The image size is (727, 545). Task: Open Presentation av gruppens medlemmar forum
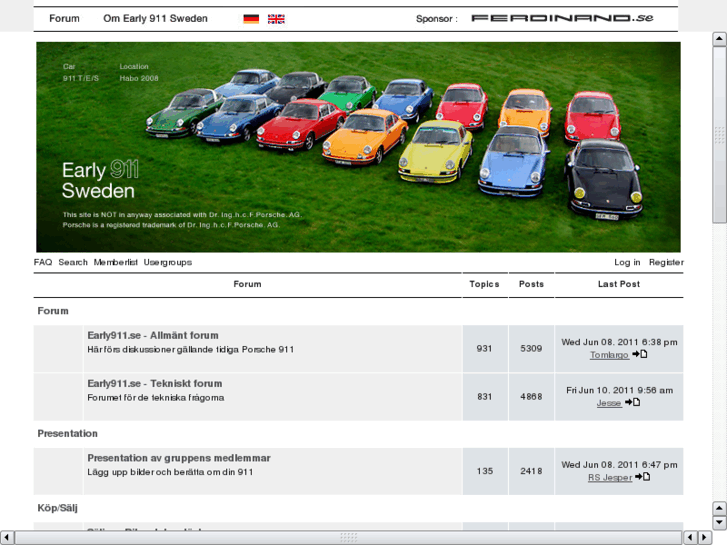point(178,458)
